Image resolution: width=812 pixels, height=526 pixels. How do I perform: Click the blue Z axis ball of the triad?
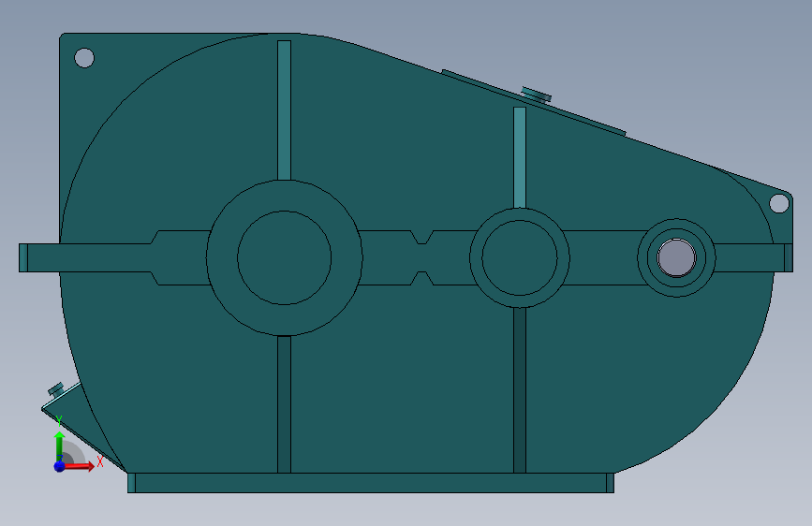point(59,466)
